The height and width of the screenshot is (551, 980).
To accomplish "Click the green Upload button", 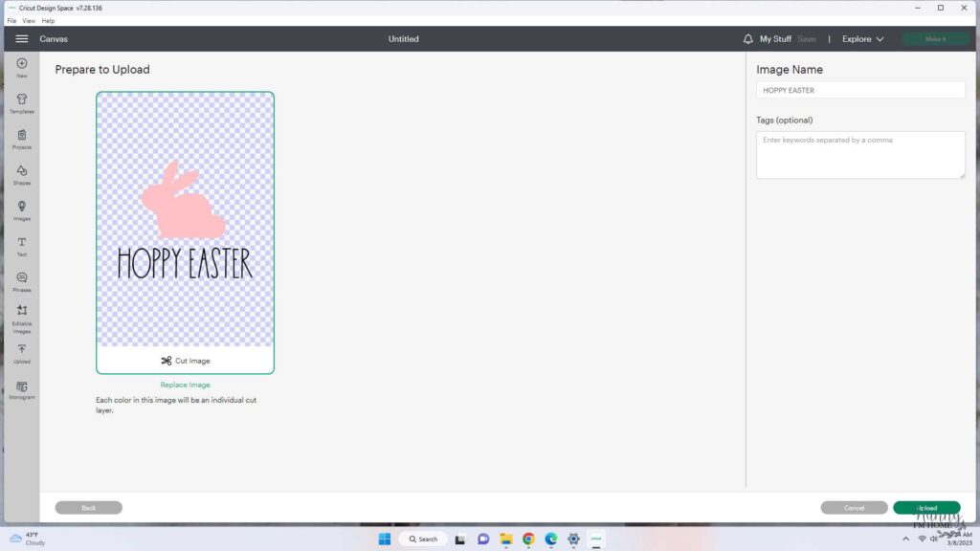I will point(926,508).
